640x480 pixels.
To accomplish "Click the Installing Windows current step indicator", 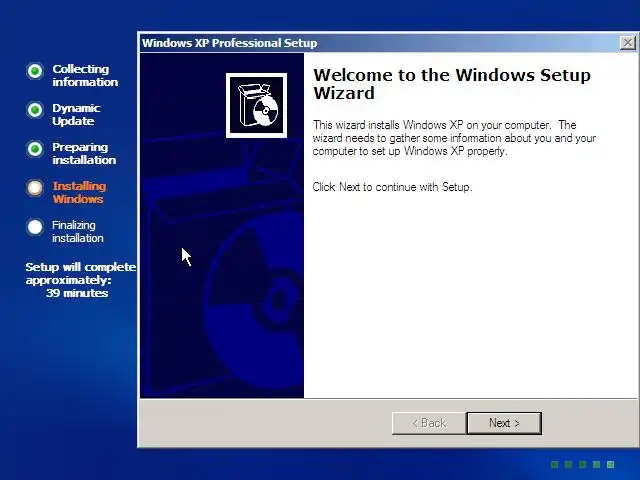I will pyautogui.click(x=35, y=188).
